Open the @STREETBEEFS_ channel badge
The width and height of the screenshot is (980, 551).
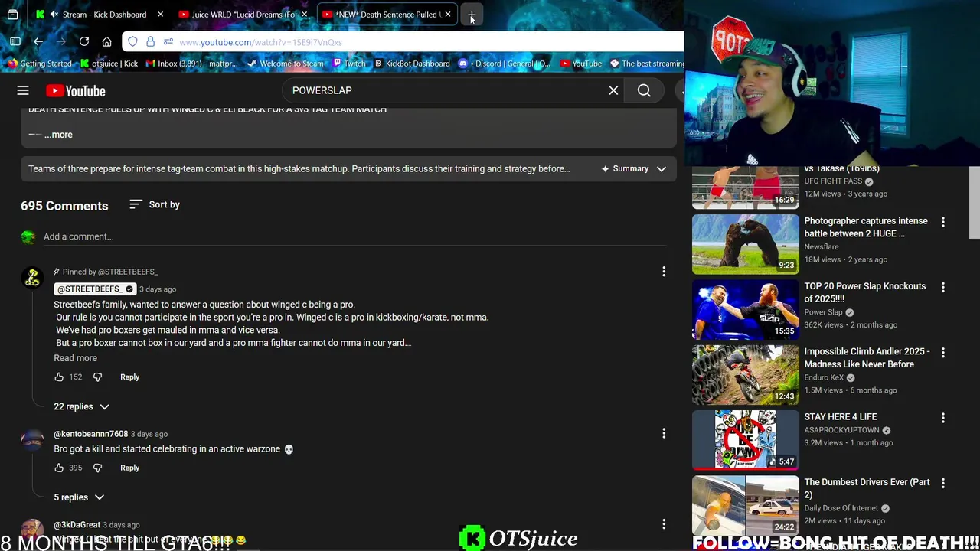(95, 289)
